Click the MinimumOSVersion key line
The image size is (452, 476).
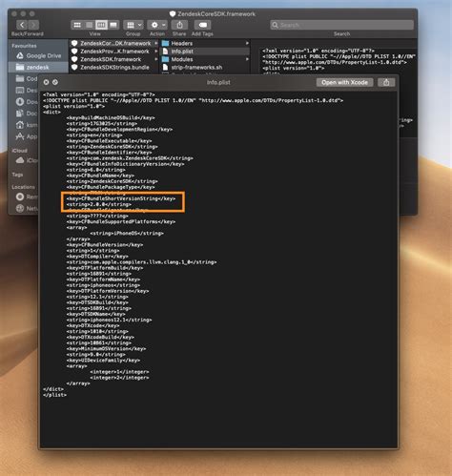(106, 349)
